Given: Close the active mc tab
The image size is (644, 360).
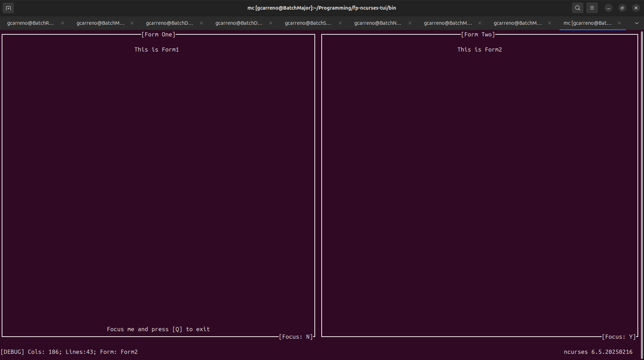Looking at the screenshot, I should coord(619,23).
